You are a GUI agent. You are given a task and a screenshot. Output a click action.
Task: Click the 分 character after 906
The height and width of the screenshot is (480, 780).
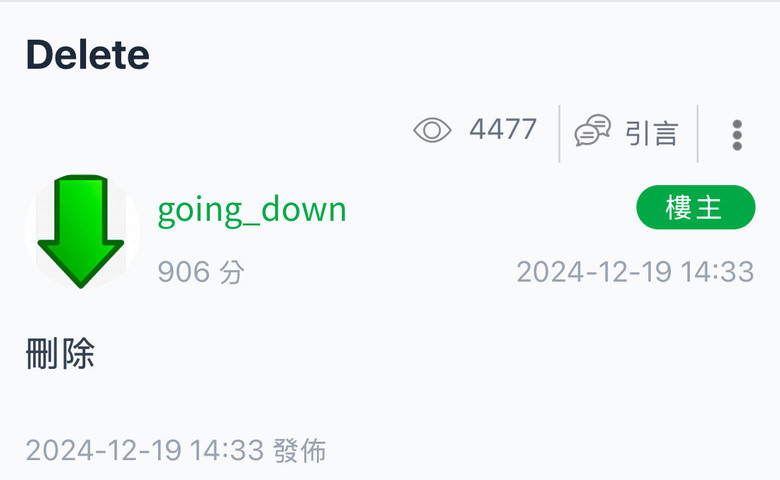click(232, 272)
